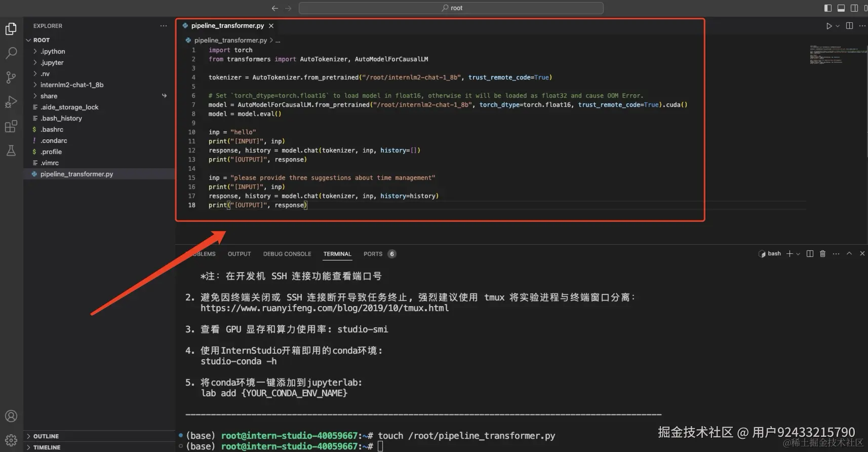This screenshot has height=452, width=868.
Task: Click the symlink arrow beside share folder
Action: [164, 96]
